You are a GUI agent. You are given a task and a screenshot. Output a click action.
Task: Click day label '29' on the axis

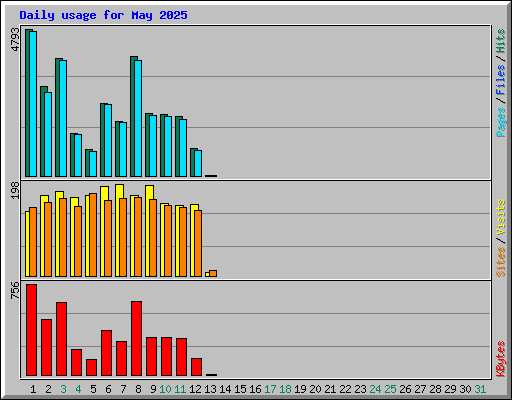click(x=450, y=389)
